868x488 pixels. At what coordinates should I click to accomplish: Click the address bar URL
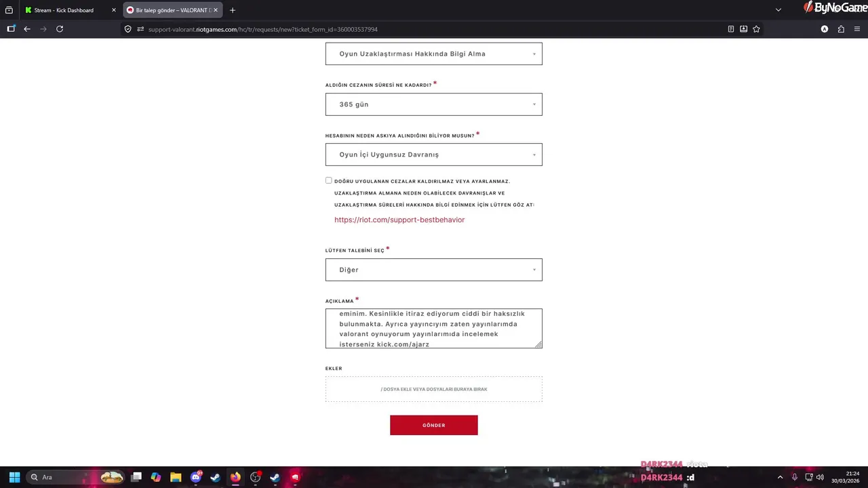(x=263, y=29)
